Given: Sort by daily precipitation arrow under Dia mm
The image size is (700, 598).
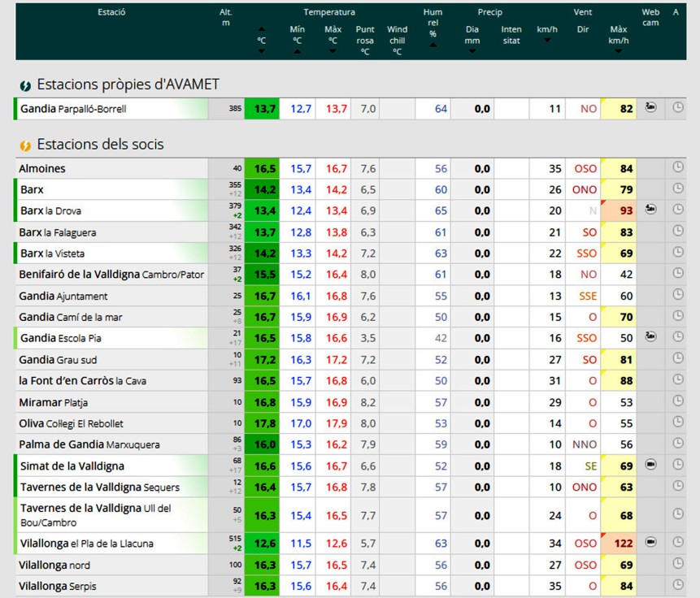Looking at the screenshot, I should pos(472,51).
